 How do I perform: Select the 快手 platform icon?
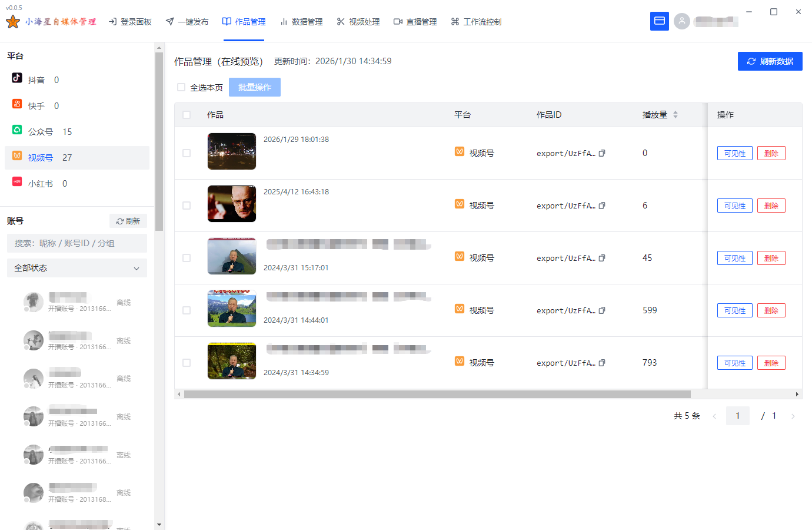(x=16, y=105)
